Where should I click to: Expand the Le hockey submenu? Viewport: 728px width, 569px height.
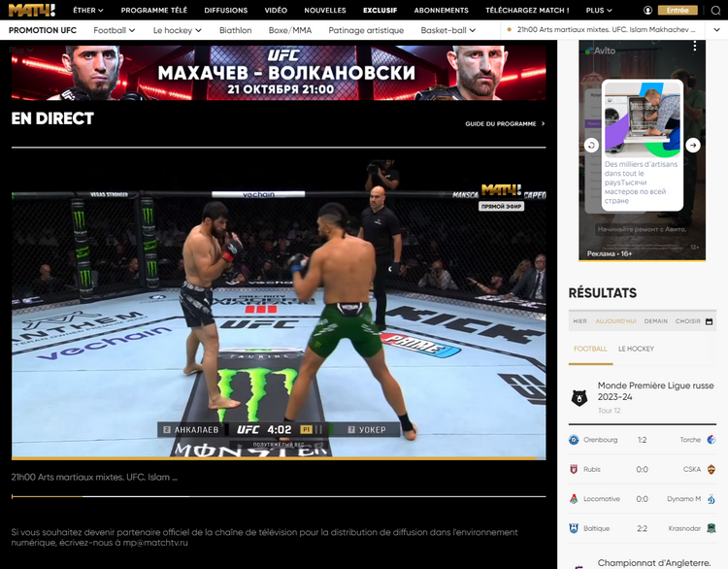pyautogui.click(x=178, y=30)
